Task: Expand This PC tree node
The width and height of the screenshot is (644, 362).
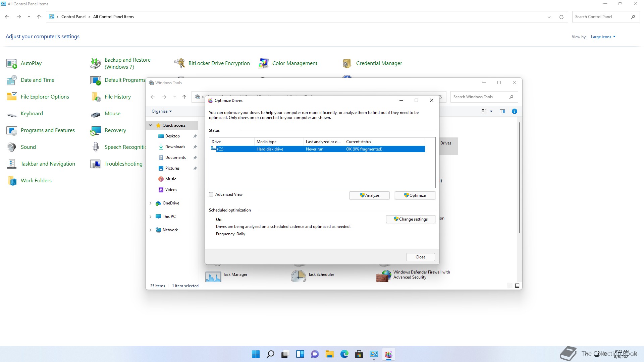Action: pyautogui.click(x=151, y=217)
